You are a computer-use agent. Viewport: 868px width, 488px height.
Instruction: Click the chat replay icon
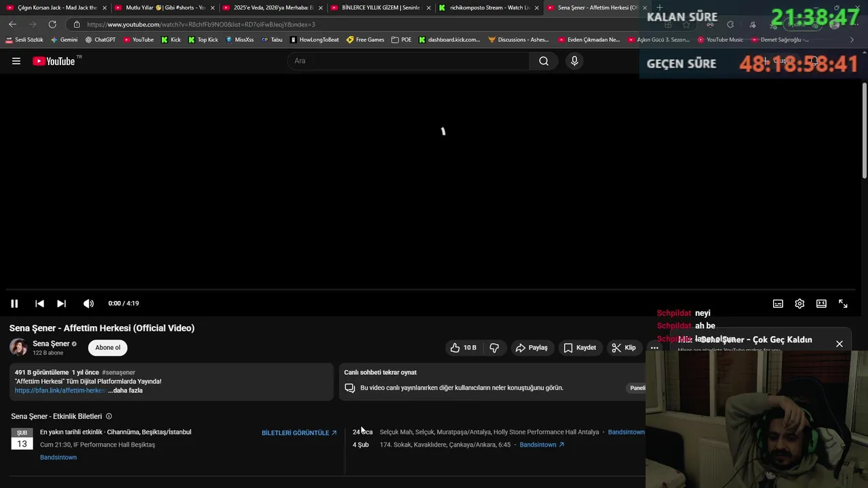(x=350, y=388)
